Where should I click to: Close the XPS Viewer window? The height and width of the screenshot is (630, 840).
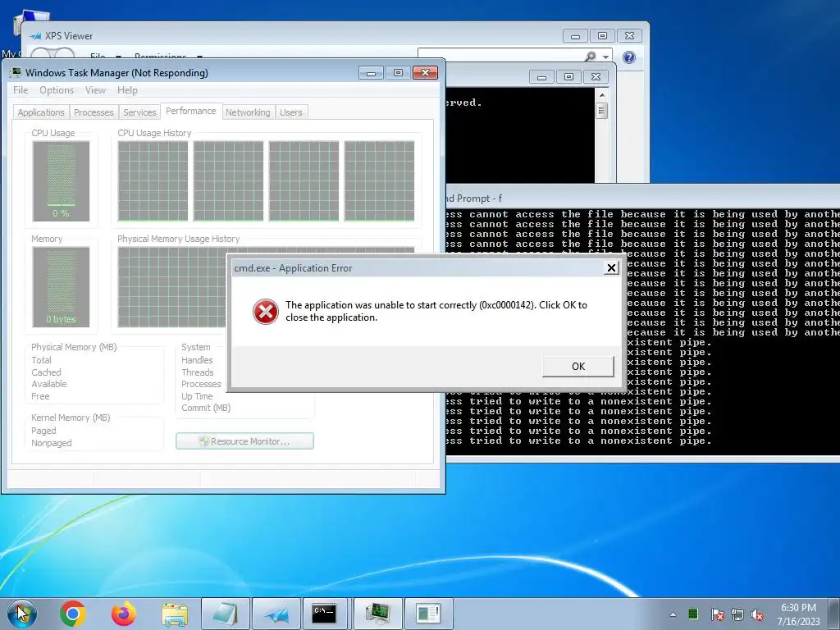point(629,36)
